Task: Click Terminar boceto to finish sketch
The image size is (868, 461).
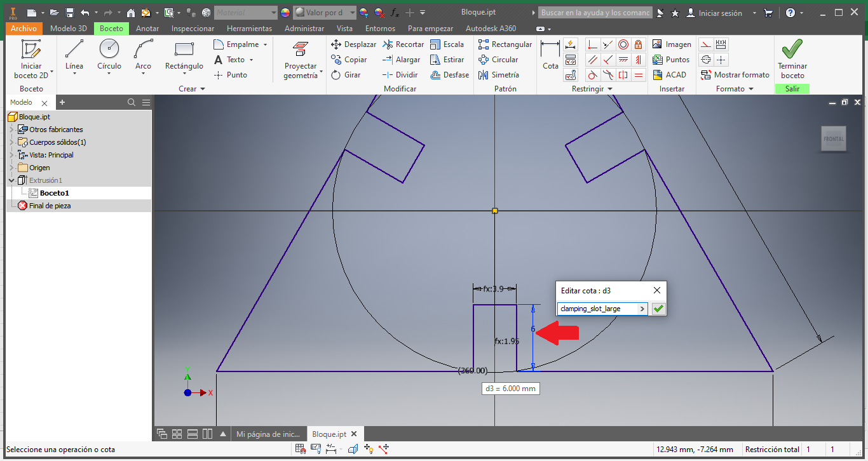Action: point(792,59)
